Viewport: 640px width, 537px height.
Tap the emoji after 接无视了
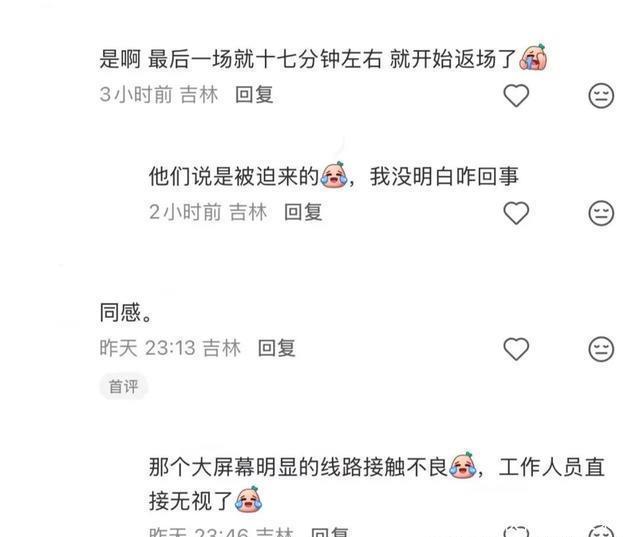[248, 499]
